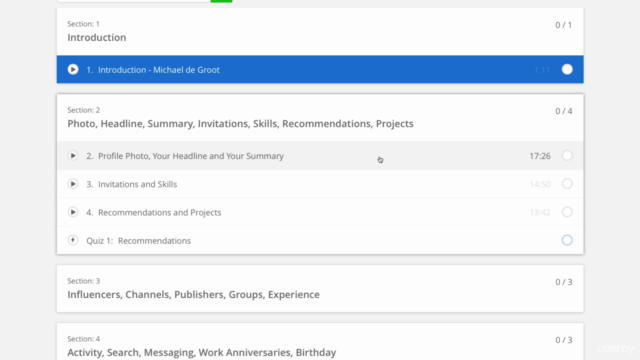
Task: Expand Section 1 Introduction header
Action: tap(320, 32)
